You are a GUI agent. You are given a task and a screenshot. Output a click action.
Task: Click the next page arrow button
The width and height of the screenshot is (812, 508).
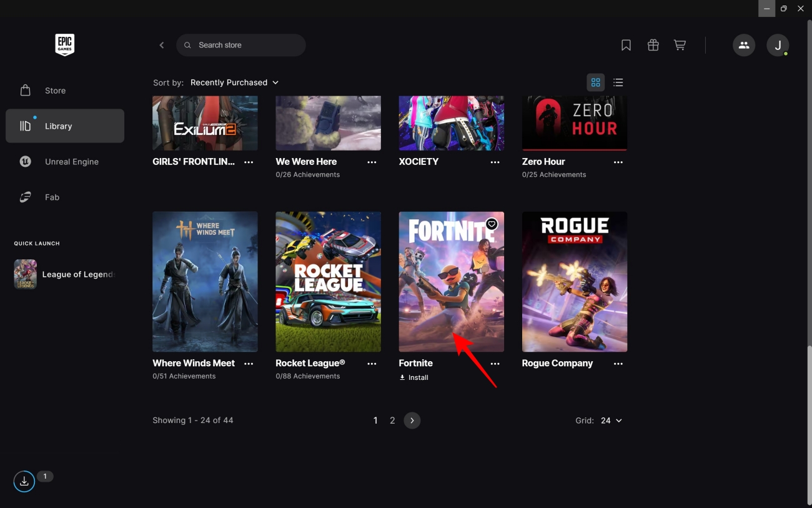[412, 421]
